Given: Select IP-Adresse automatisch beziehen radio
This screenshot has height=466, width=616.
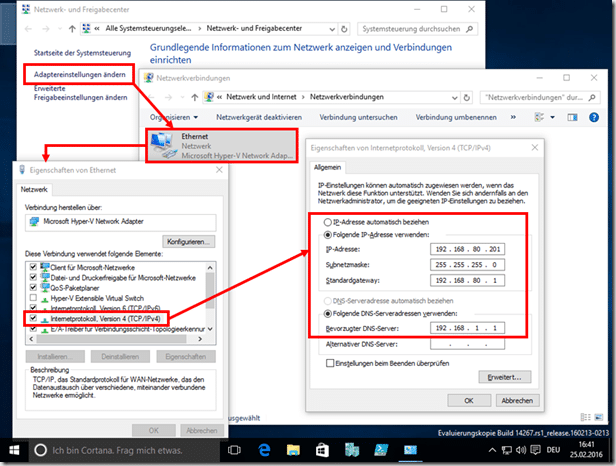Looking at the screenshot, I should click(x=328, y=222).
